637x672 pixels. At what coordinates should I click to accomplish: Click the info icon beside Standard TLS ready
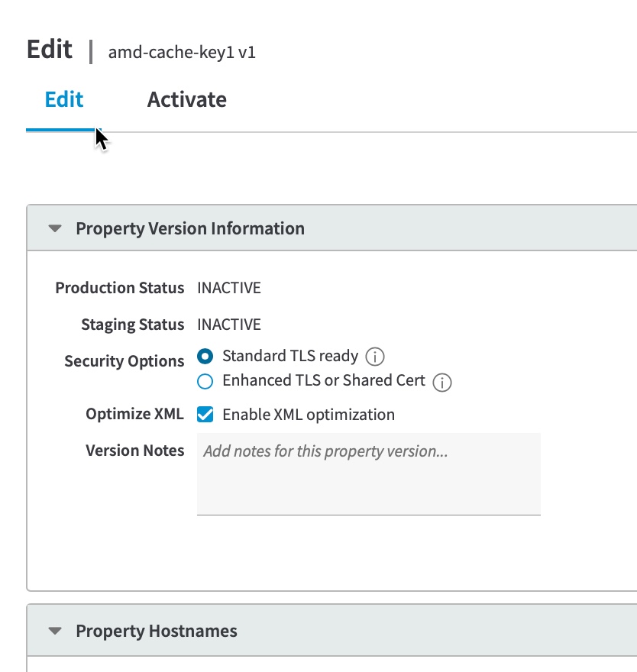374,357
